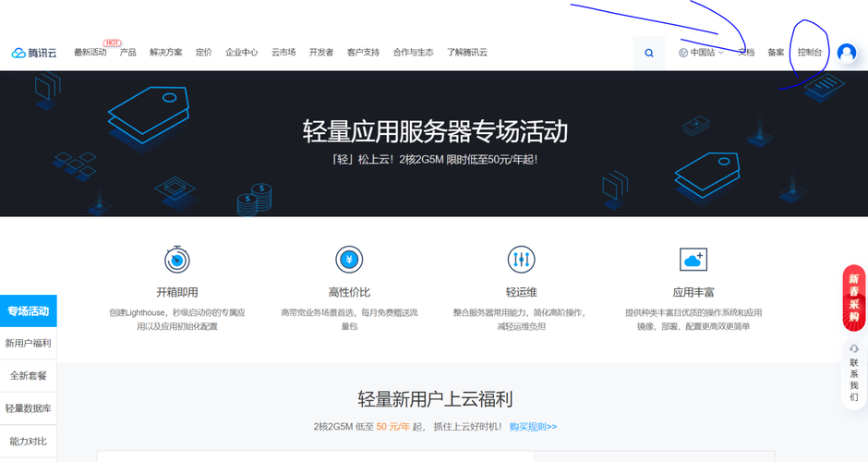Open the 了解腾讯云 menu item
The height and width of the screenshot is (462, 868).
click(x=467, y=52)
